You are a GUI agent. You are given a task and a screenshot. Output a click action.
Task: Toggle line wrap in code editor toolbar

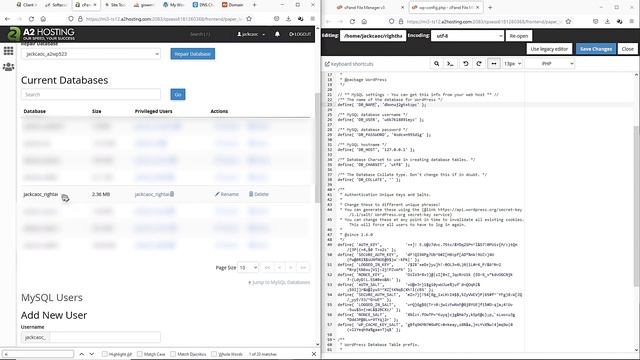(494, 64)
